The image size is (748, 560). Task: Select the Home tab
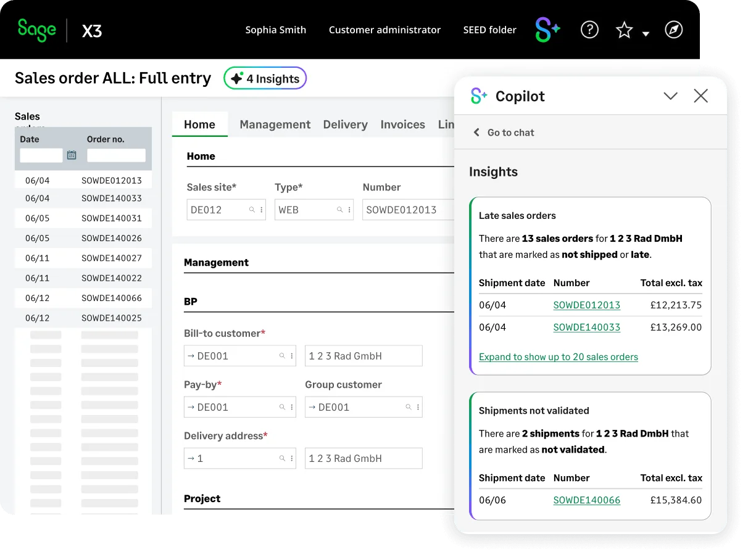click(199, 124)
